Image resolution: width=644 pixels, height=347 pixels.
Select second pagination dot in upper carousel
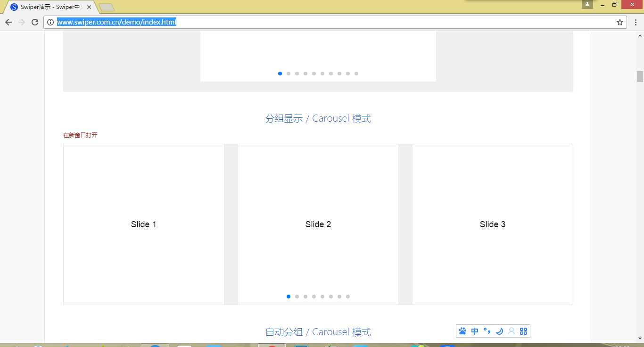click(x=289, y=74)
